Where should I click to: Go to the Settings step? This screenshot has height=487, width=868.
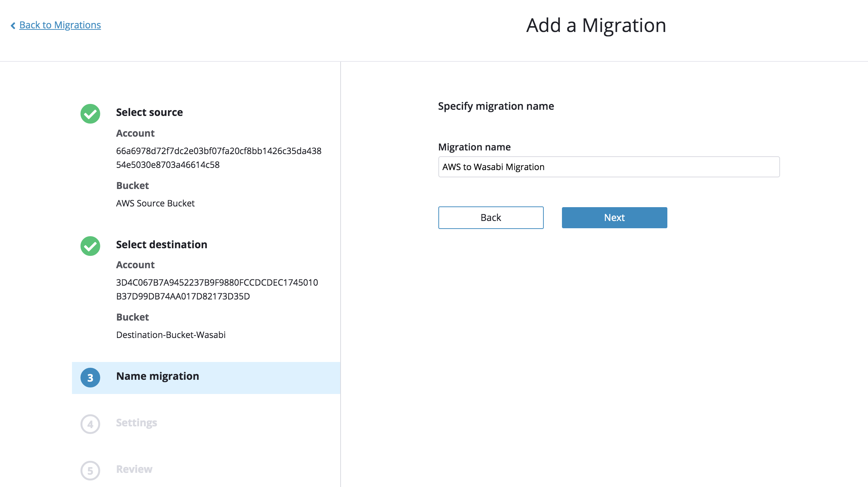click(137, 423)
